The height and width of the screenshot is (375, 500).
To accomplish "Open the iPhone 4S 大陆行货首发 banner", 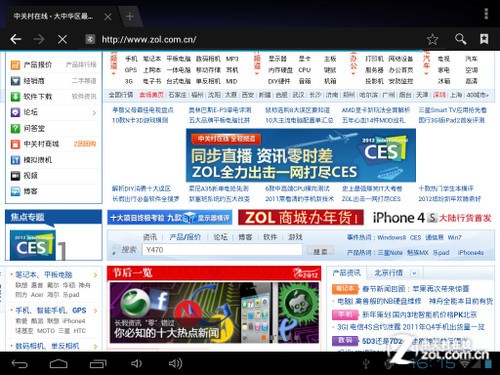I will 432,218.
